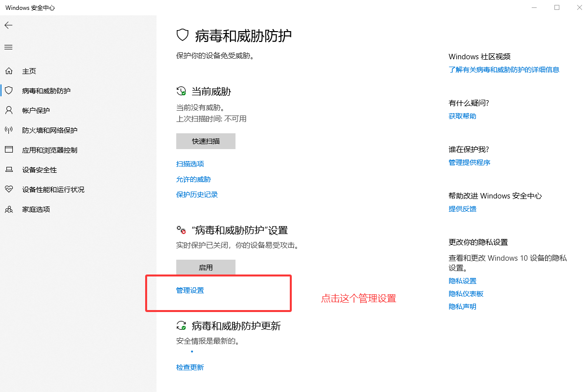Click the 管理设置 link
The height and width of the screenshot is (392, 588).
(190, 290)
